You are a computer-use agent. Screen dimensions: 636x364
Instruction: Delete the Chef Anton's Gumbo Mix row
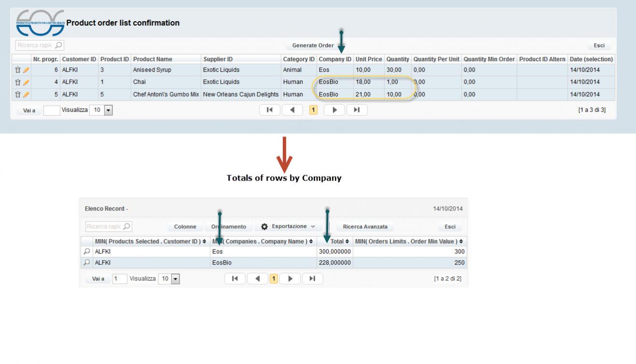pyautogui.click(x=18, y=95)
